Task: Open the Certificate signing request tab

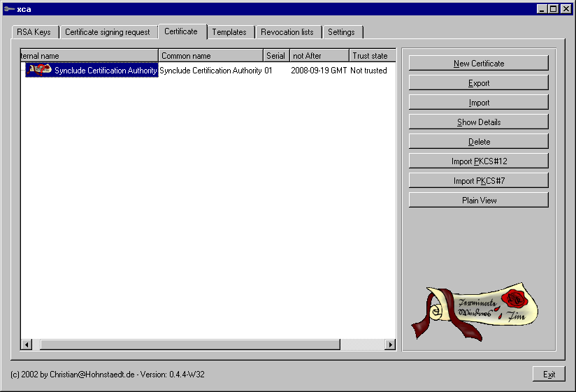Action: (x=107, y=32)
